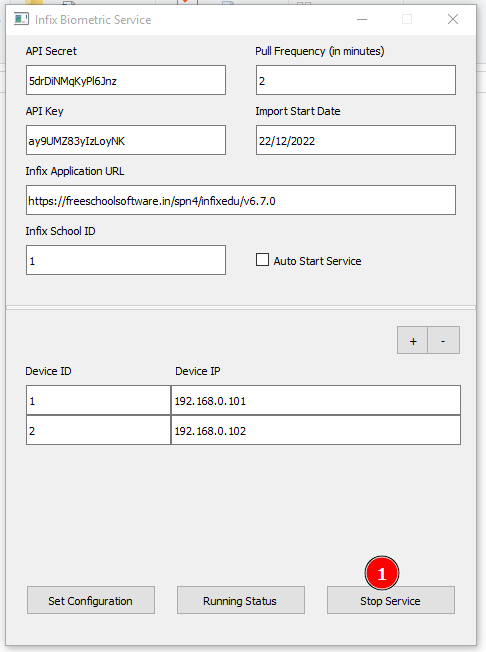
Task: Click the Import Start Date field
Action: [x=356, y=140]
